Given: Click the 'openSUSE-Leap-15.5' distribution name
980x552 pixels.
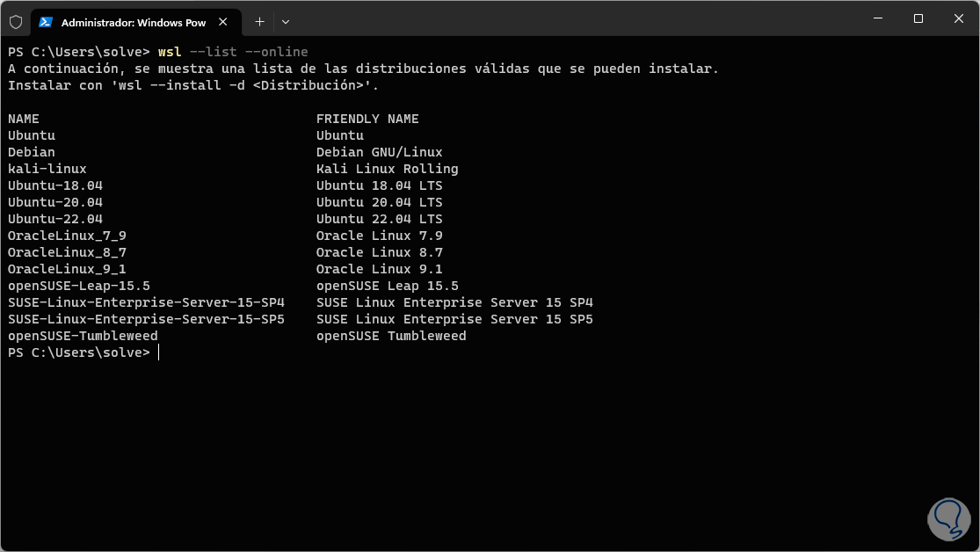Looking at the screenshot, I should coord(79,286).
